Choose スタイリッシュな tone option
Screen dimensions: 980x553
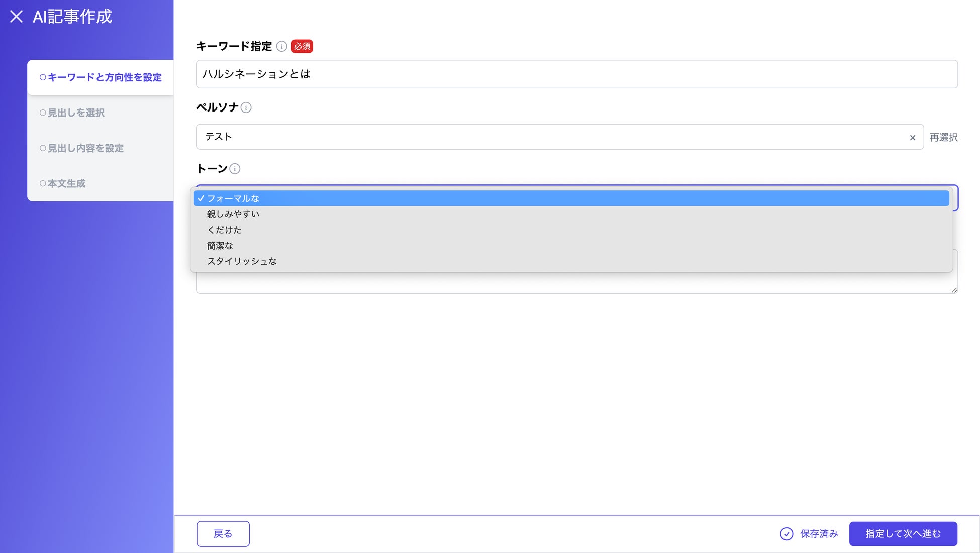click(242, 261)
